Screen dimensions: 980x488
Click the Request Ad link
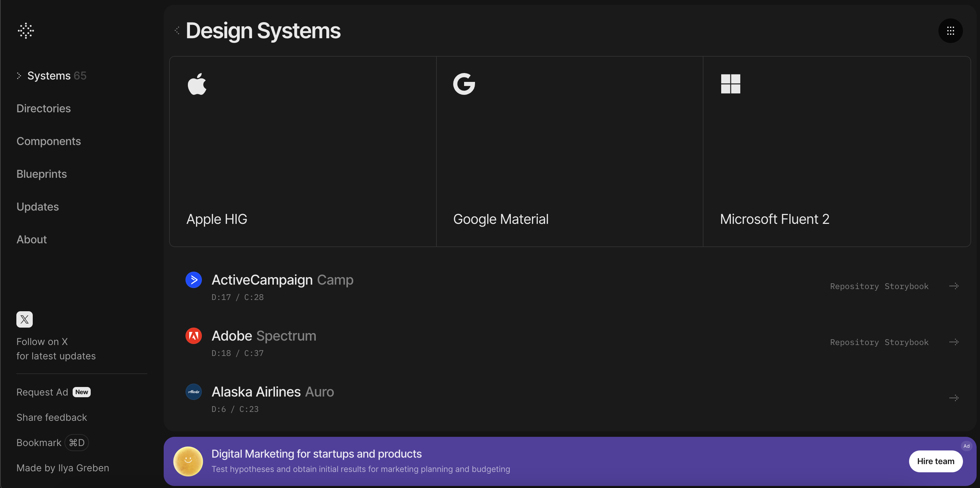point(42,392)
